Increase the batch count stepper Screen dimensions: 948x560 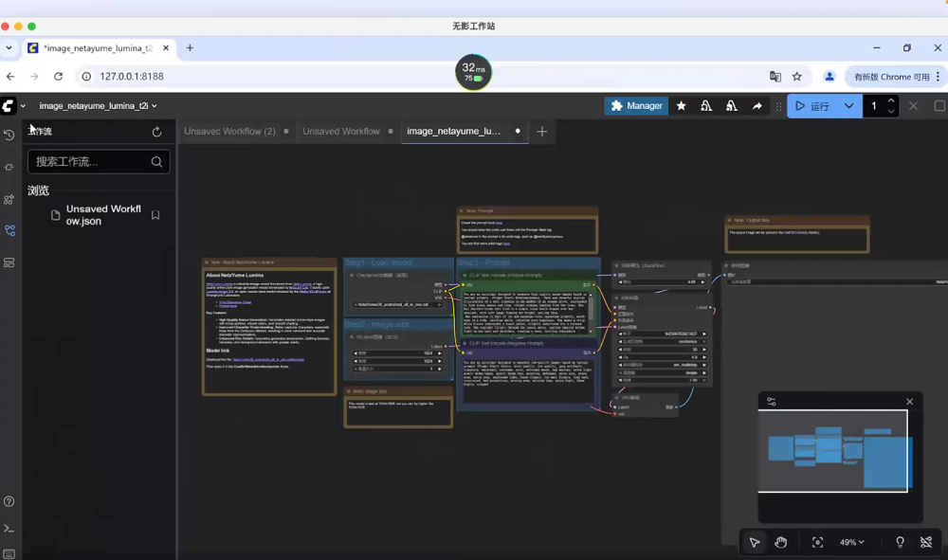coord(891,101)
